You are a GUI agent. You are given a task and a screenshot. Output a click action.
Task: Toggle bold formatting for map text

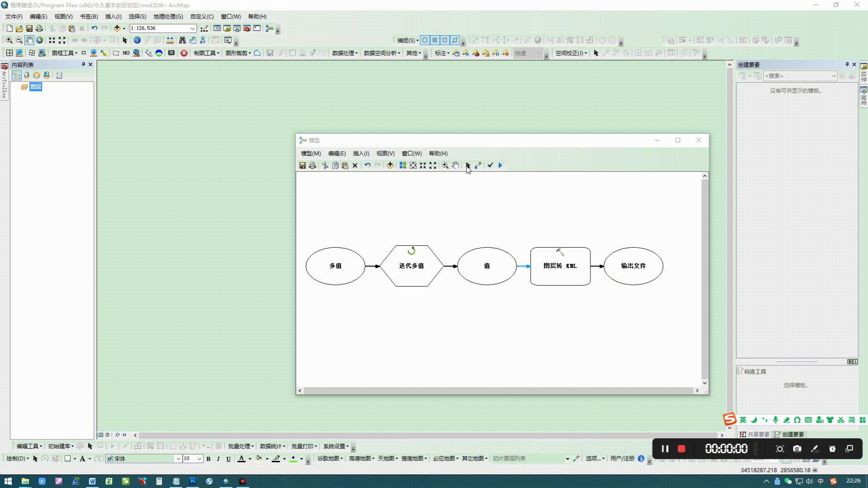[x=208, y=459]
